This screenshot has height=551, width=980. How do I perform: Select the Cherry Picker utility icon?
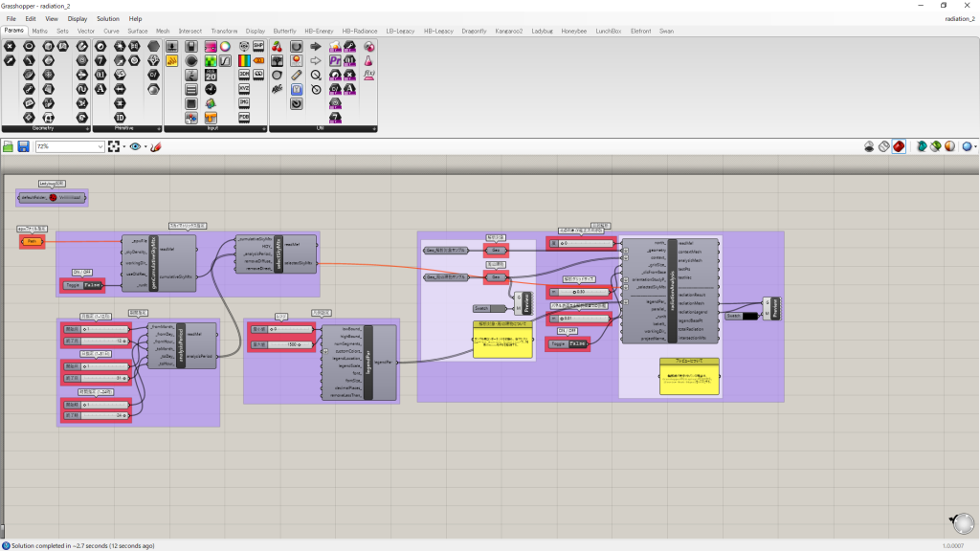pos(277,46)
